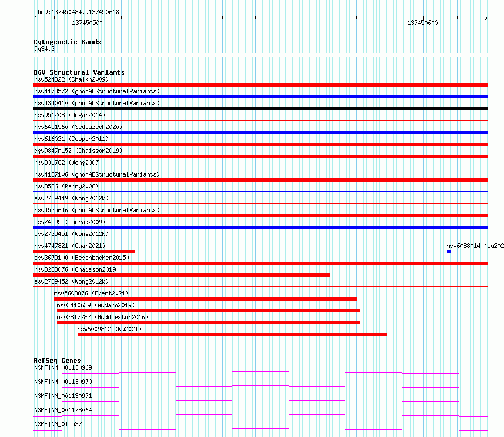Select nsv3410629 (Audano2019) variant label
This screenshot has width=504, height=437.
tap(96, 305)
